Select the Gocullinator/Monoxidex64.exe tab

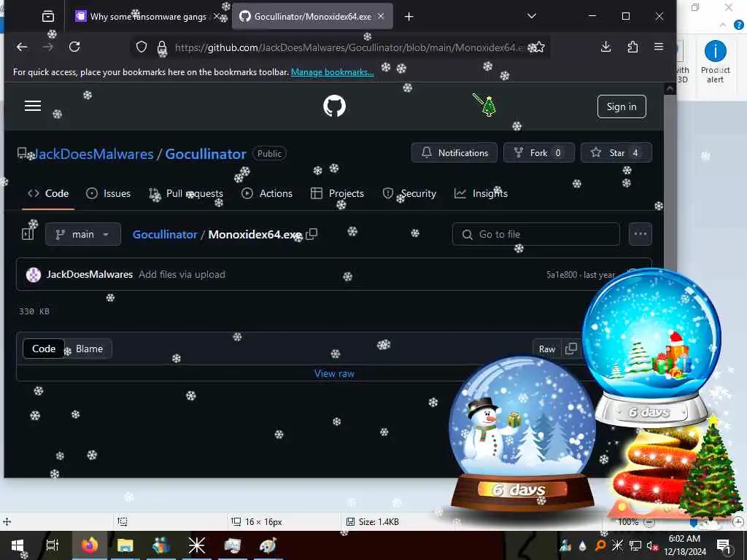[312, 17]
